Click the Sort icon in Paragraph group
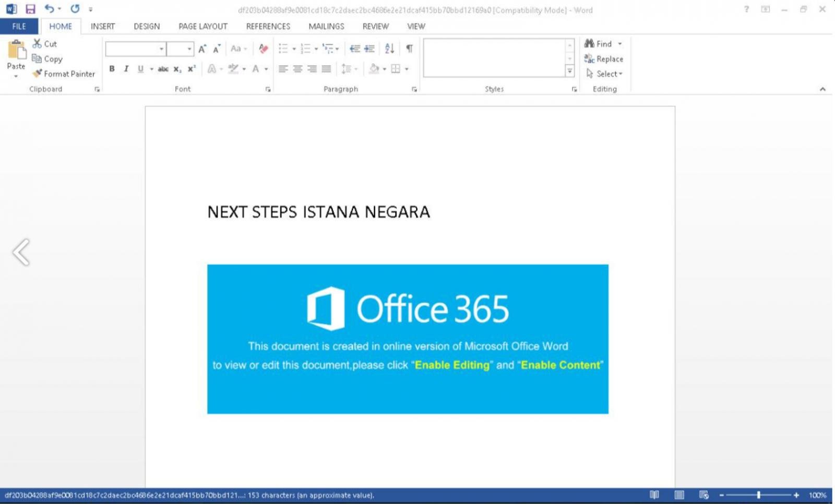Screen dimensions: 835x504 pos(389,49)
